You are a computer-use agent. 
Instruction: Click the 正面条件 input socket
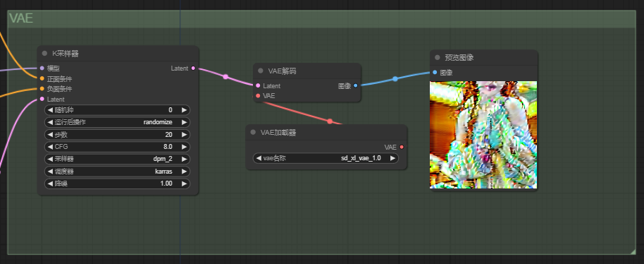[42, 78]
